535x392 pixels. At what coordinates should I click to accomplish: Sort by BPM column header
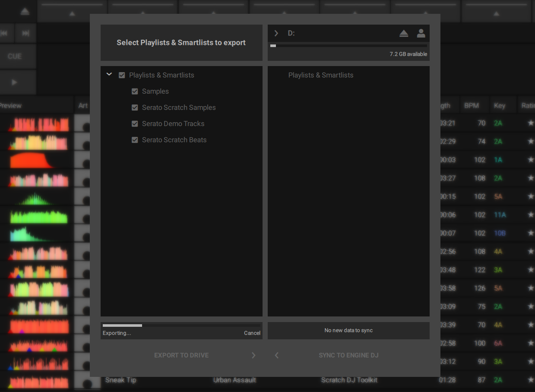pos(472,105)
